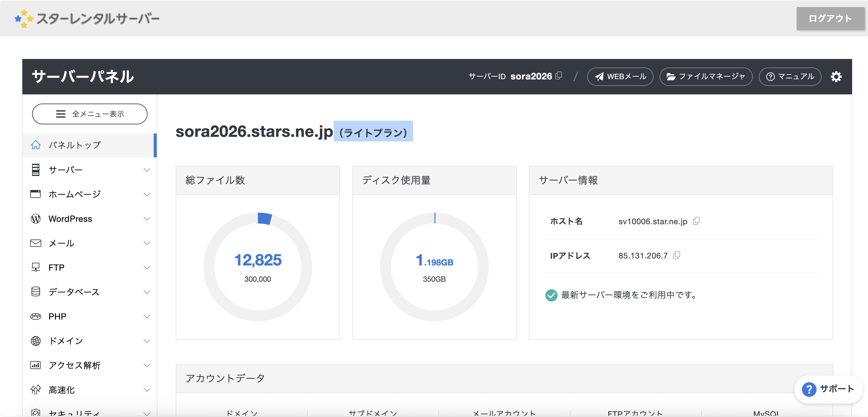Expand the サーバー menu chevron
The width and height of the screenshot is (868, 417).
[147, 170]
